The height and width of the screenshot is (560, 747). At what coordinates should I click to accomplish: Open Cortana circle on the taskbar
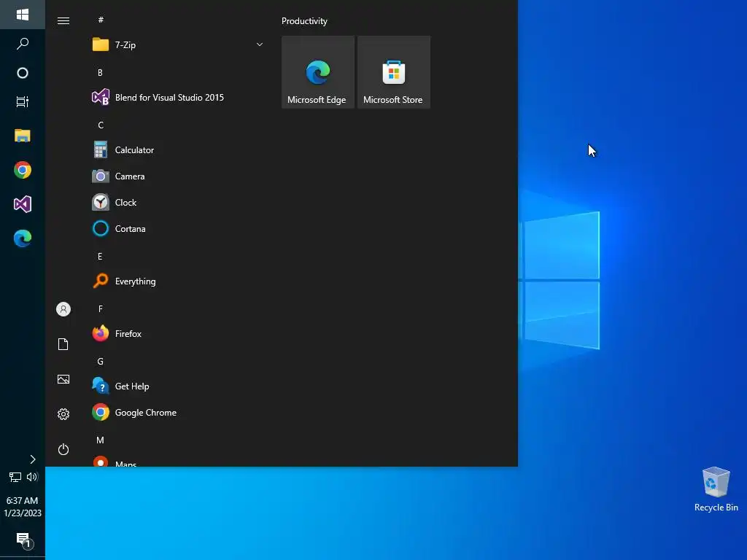tap(23, 73)
